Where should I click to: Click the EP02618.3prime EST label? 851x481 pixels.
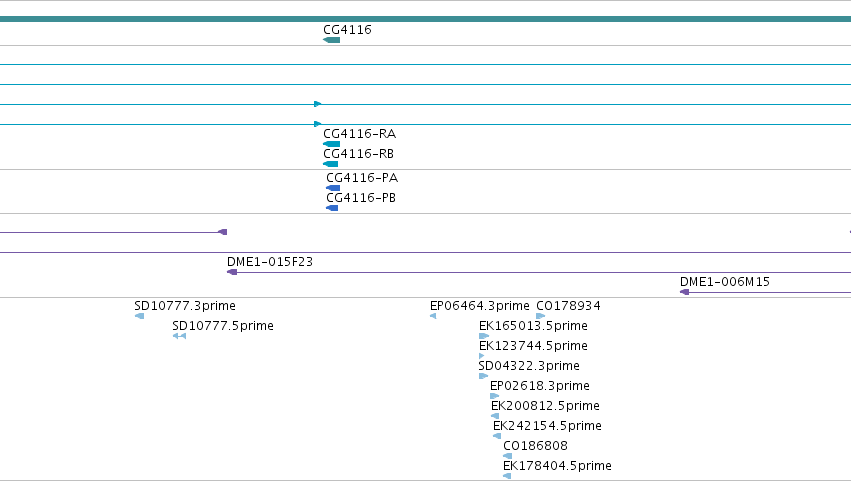539,386
